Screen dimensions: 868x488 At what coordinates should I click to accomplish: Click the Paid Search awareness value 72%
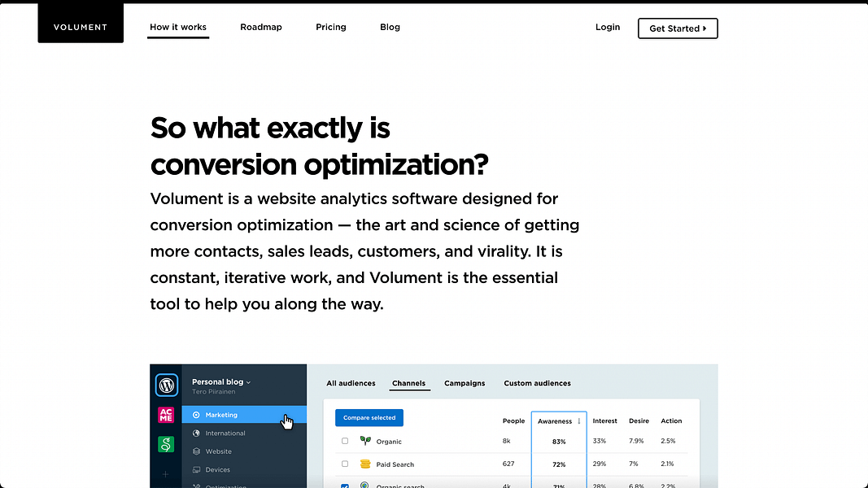point(559,464)
